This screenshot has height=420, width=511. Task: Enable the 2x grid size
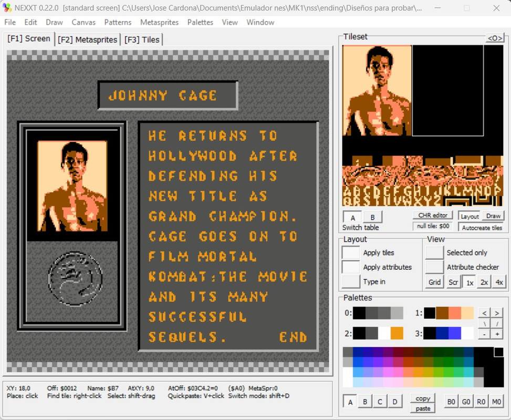pos(484,282)
